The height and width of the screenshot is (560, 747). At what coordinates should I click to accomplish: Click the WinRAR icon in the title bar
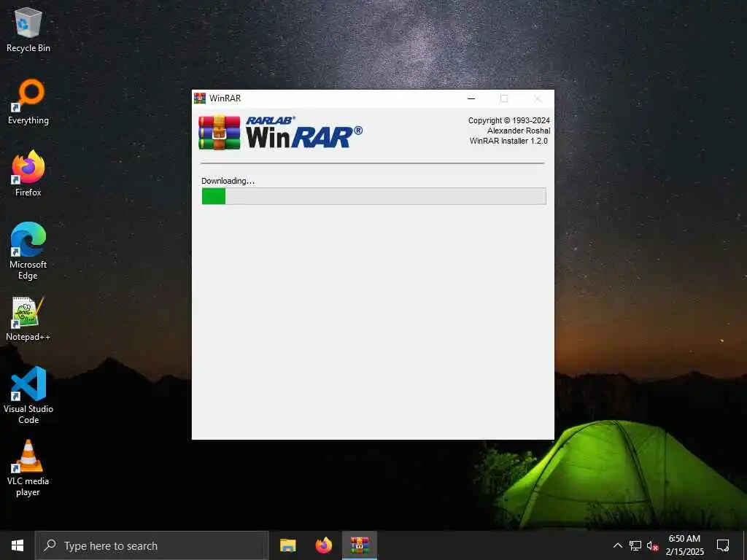click(200, 98)
